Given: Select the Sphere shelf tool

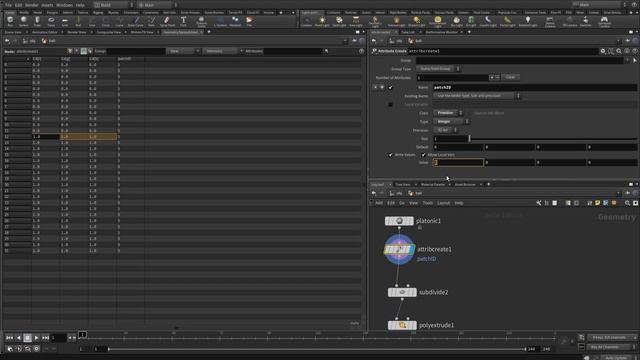Looking at the screenshot, I should click(x=24, y=21).
